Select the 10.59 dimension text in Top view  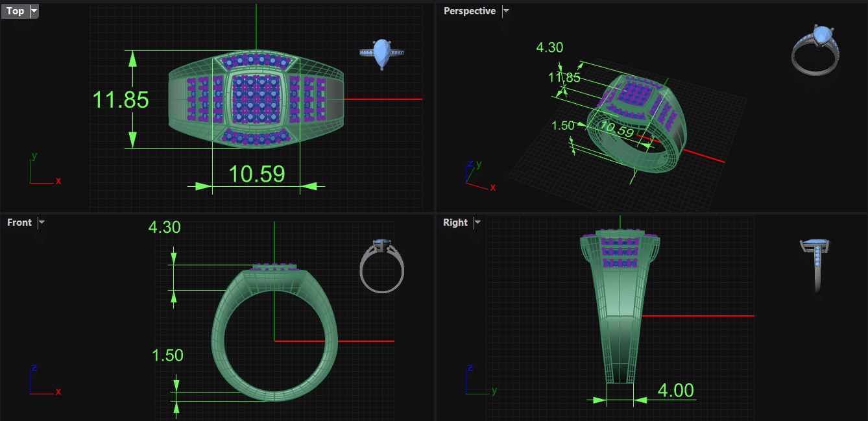tap(256, 174)
